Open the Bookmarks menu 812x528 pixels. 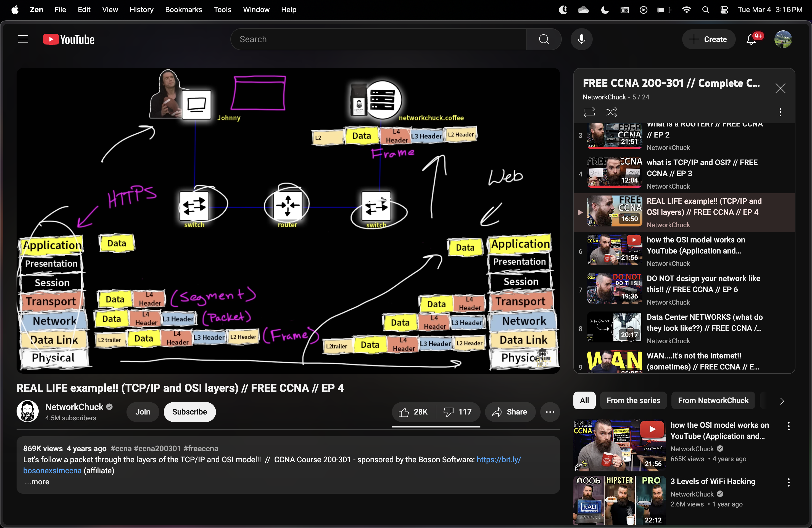click(183, 10)
